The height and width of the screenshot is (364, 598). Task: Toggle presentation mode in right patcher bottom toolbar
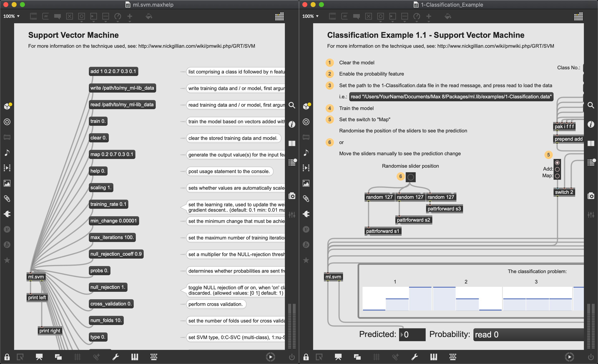(338, 357)
